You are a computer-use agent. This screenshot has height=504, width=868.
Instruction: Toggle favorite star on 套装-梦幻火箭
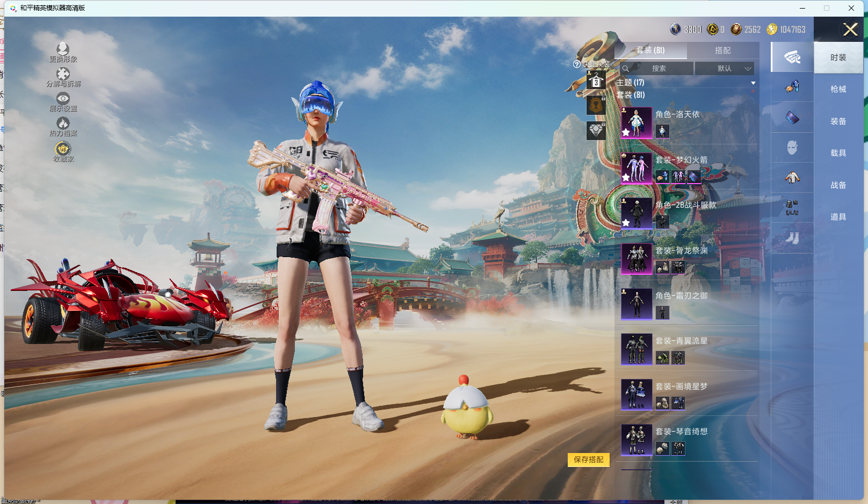[x=626, y=177]
